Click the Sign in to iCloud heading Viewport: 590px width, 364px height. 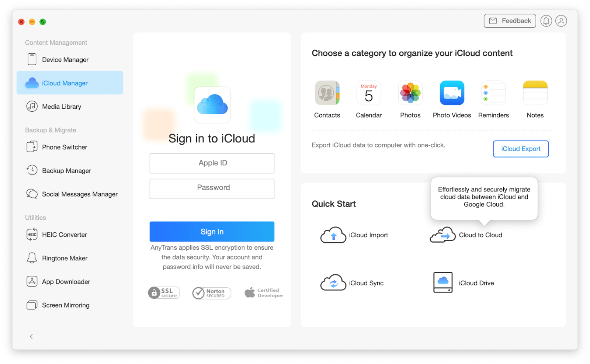pos(212,139)
